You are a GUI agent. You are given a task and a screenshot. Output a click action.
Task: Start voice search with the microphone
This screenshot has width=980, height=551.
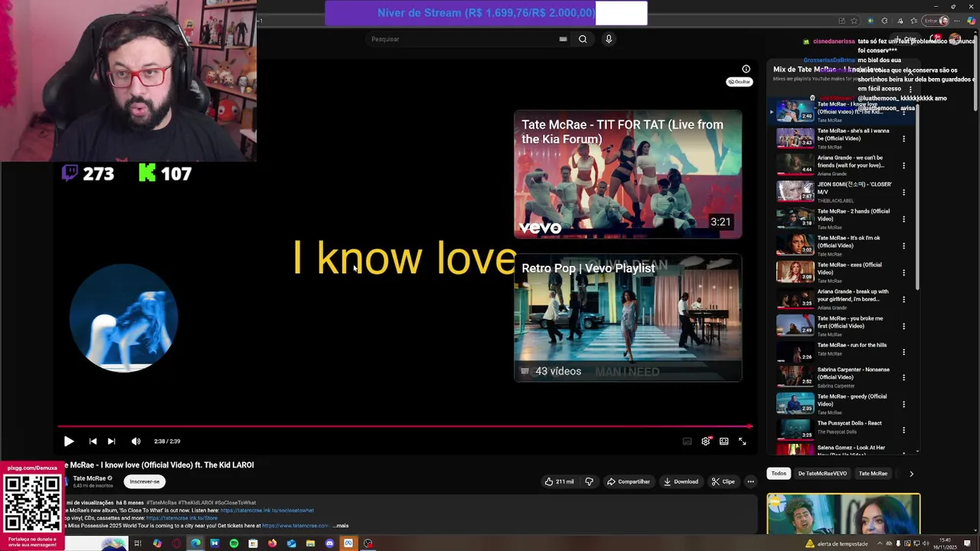pyautogui.click(x=609, y=39)
